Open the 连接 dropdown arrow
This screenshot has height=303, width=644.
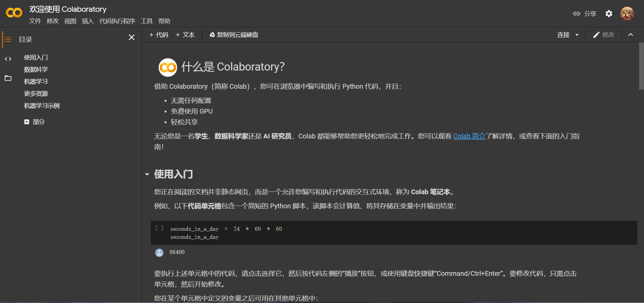pyautogui.click(x=577, y=35)
